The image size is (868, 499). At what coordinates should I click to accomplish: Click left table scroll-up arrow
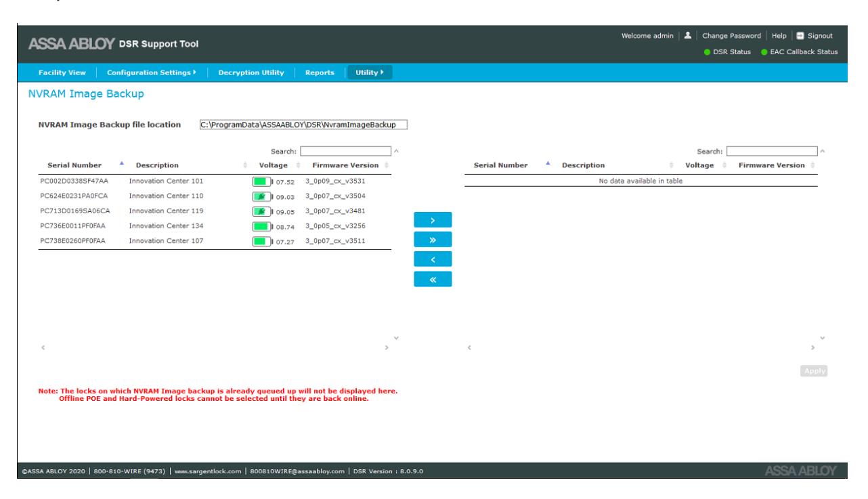coord(397,151)
